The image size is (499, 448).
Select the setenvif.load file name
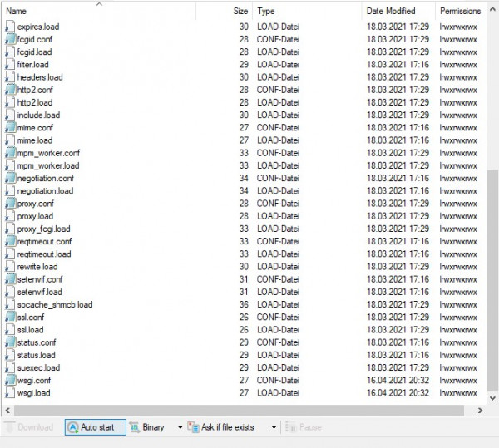pos(40,293)
